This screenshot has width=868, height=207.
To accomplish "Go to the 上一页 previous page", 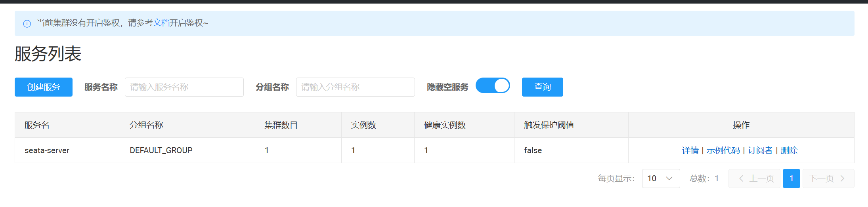I will pyautogui.click(x=755, y=179).
